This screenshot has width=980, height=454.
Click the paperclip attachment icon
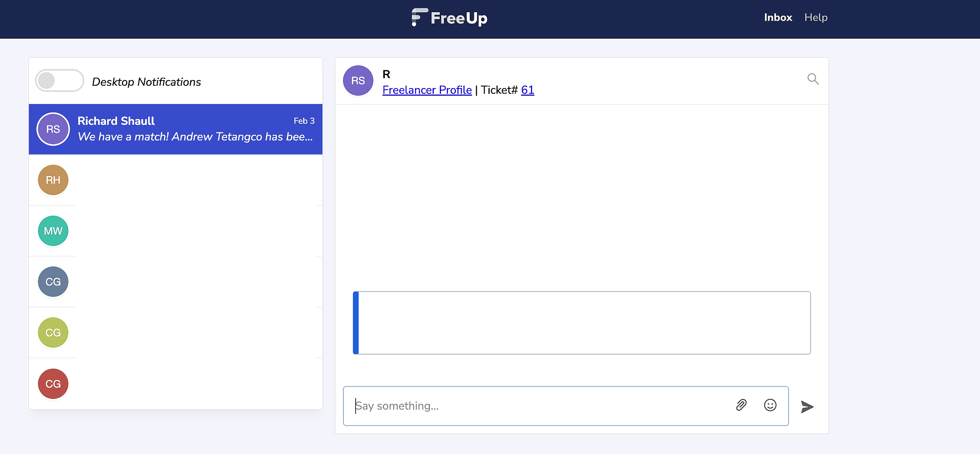click(x=742, y=405)
